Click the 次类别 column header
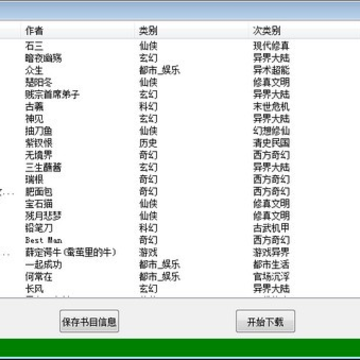 point(266,31)
